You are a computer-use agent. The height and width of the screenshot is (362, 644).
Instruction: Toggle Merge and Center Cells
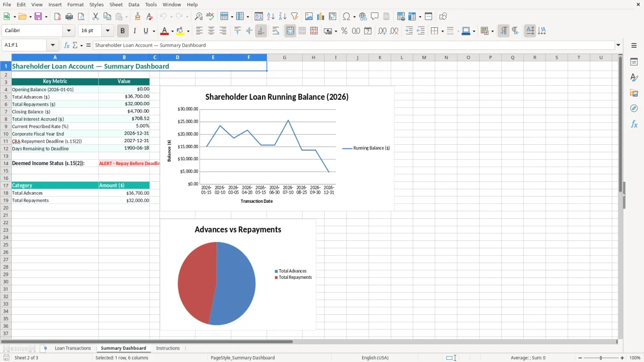coord(290,31)
